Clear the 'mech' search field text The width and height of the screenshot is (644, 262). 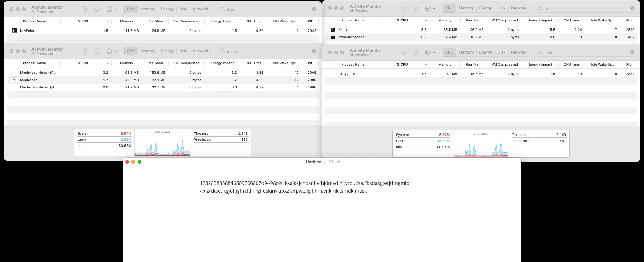[x=314, y=51]
